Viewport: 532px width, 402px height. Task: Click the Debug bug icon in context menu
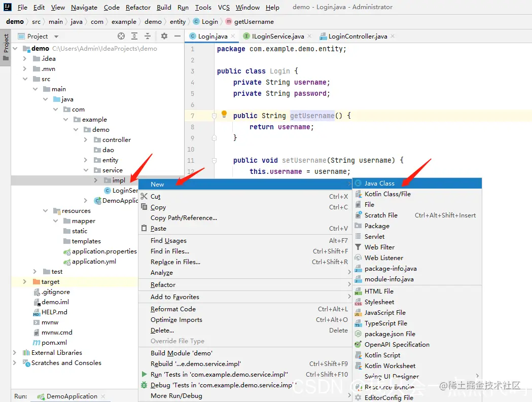144,385
